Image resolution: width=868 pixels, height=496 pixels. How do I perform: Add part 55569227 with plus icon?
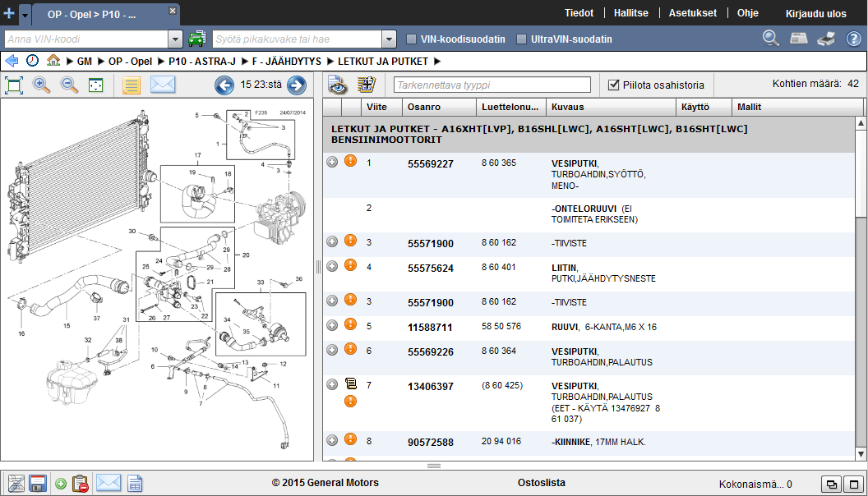tap(332, 162)
